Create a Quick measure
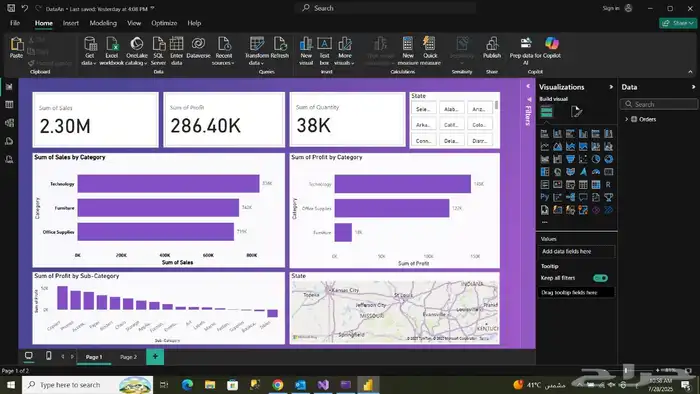This screenshot has width=700, height=394. 430,51
